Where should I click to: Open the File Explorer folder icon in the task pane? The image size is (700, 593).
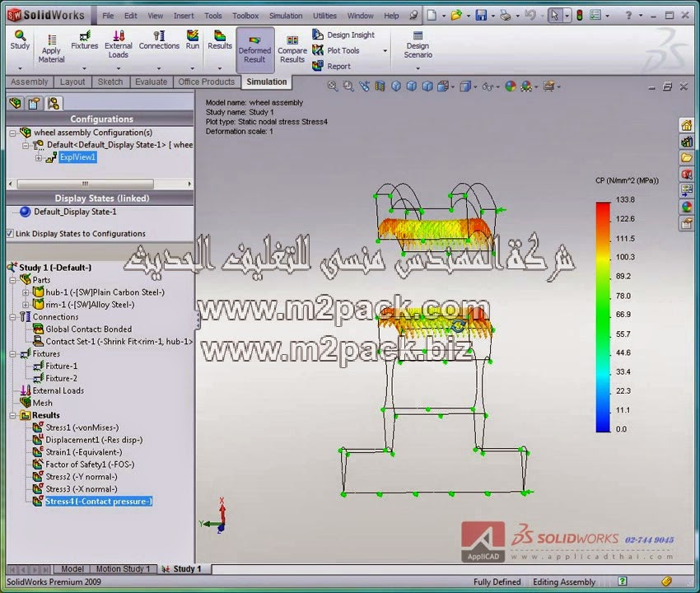687,157
